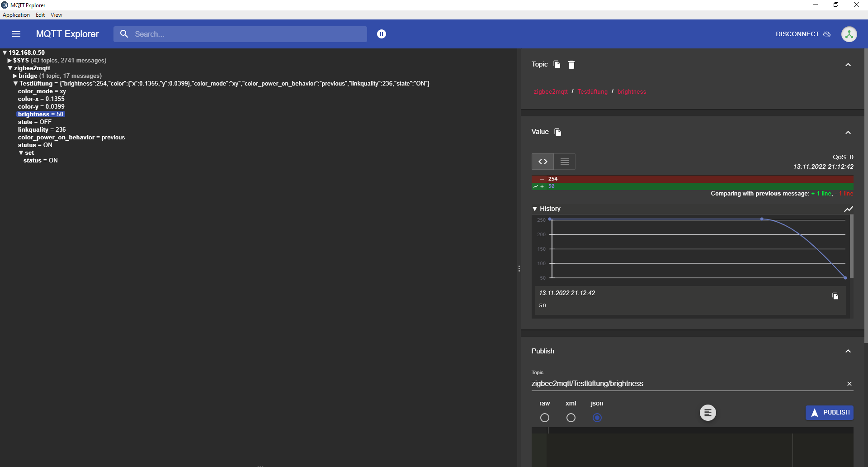Screen dimensions: 868x467
Task: Collapse the zigbee2mqtt topic tree
Action: (x=9, y=68)
